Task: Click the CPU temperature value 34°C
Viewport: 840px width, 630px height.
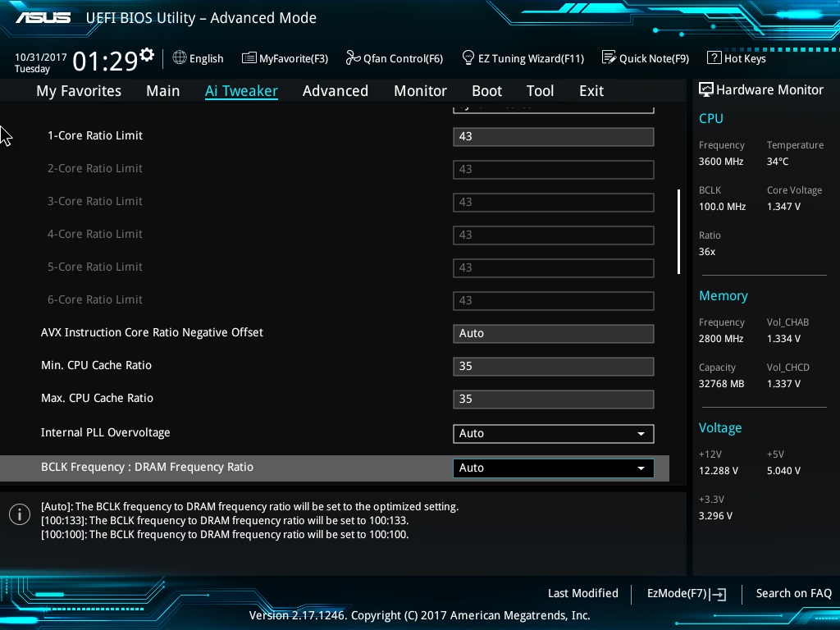Action: 778,162
